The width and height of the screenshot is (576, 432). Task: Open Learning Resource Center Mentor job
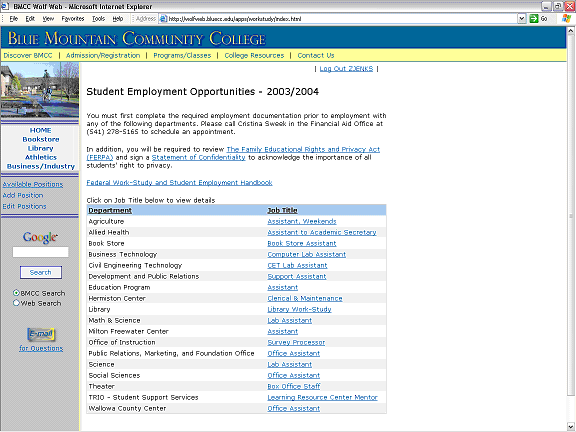click(x=322, y=398)
